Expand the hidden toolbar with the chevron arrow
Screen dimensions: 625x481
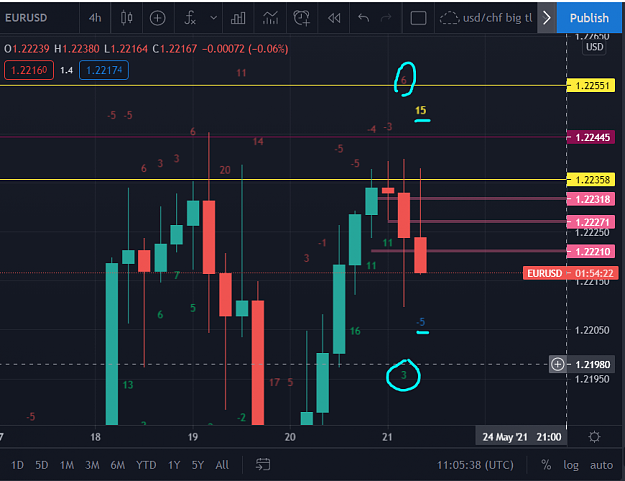tap(546, 18)
